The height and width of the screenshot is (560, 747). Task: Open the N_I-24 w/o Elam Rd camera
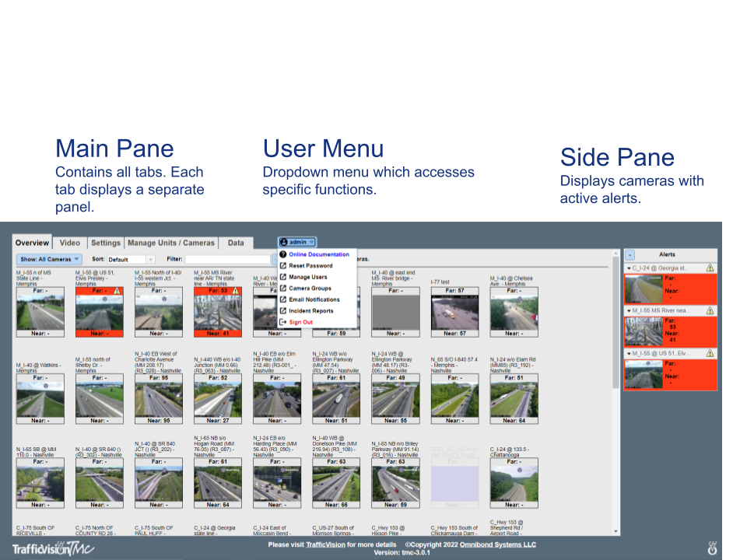point(514,399)
